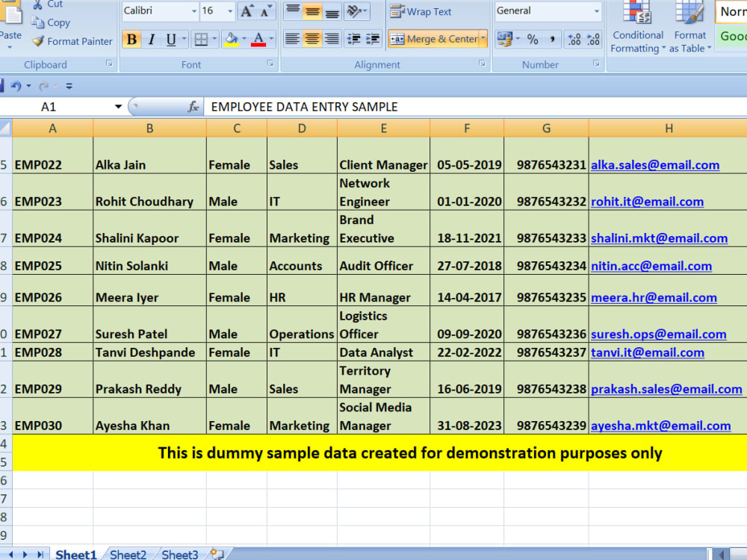Apply Comma Style format

552,39
